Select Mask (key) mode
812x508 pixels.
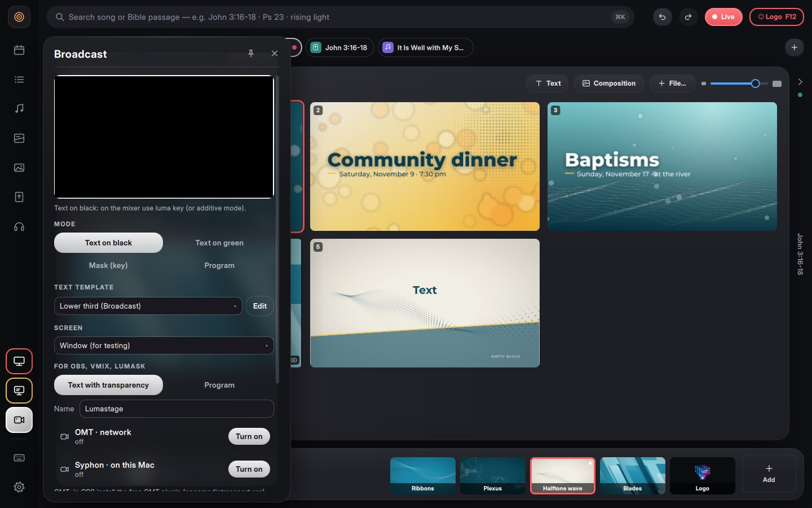[x=108, y=265]
